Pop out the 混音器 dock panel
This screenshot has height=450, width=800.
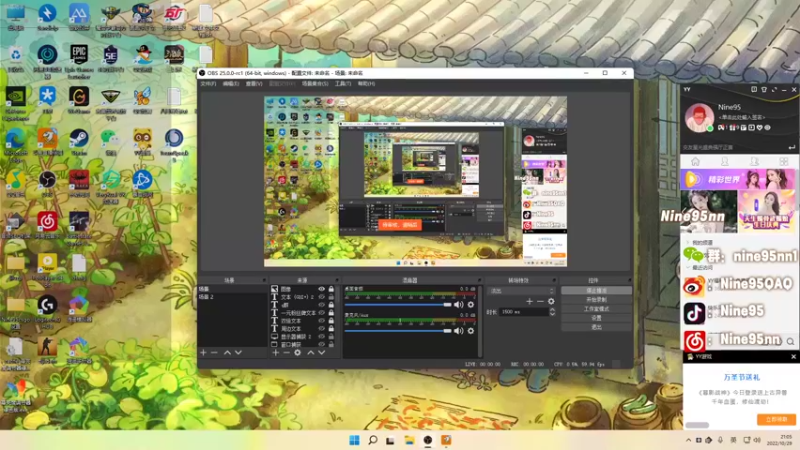coord(479,280)
